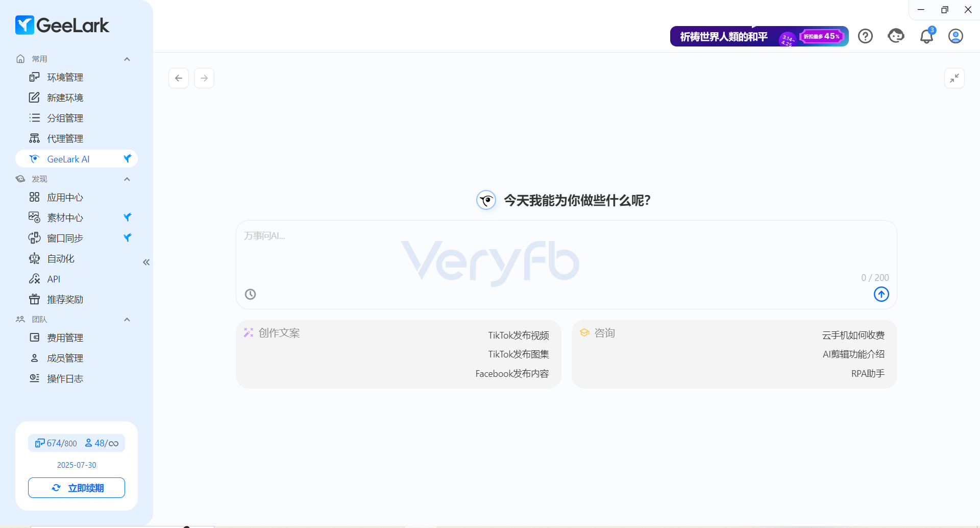Click the 费用管理 wallet icon

tap(34, 338)
